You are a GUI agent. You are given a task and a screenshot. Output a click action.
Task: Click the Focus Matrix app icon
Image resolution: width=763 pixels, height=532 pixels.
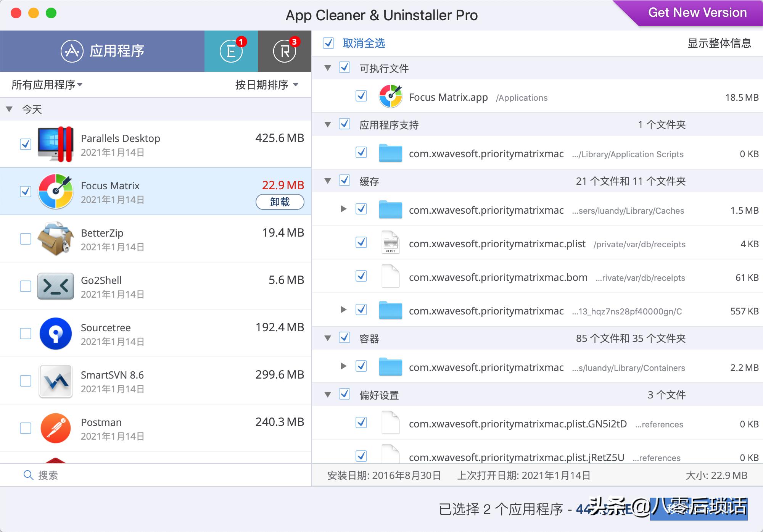(56, 191)
